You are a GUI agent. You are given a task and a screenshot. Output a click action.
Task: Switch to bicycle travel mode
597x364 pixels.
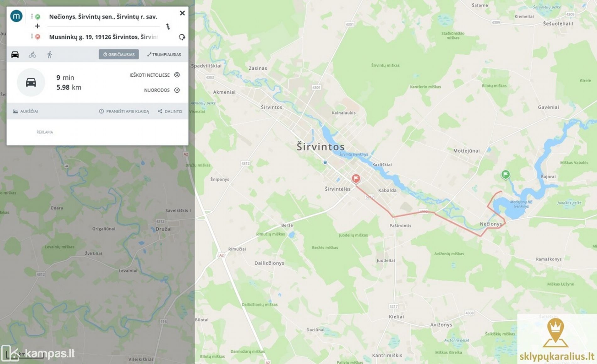coord(32,55)
